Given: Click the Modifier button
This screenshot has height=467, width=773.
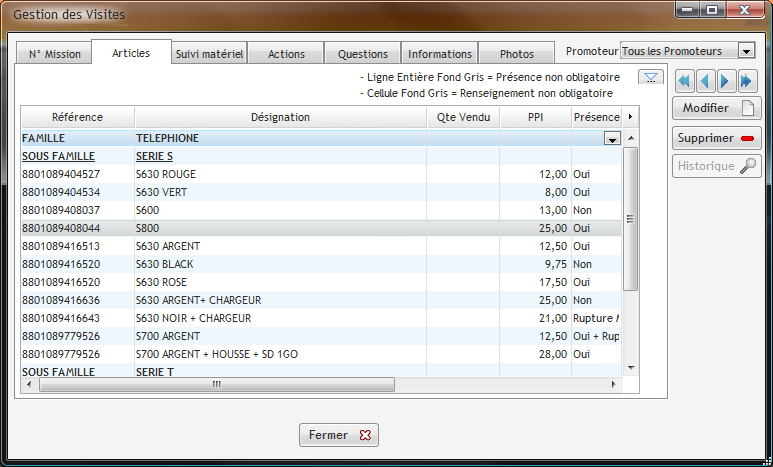Looking at the screenshot, I should click(x=717, y=108).
